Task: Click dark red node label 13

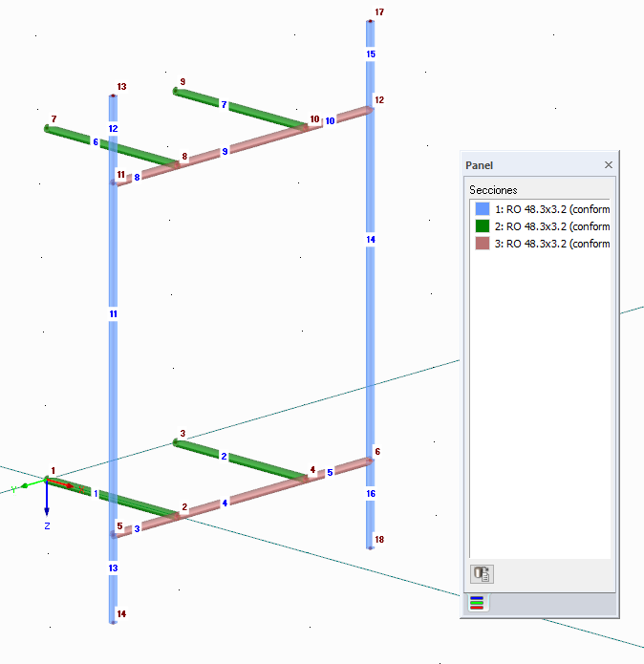Action: [x=122, y=87]
